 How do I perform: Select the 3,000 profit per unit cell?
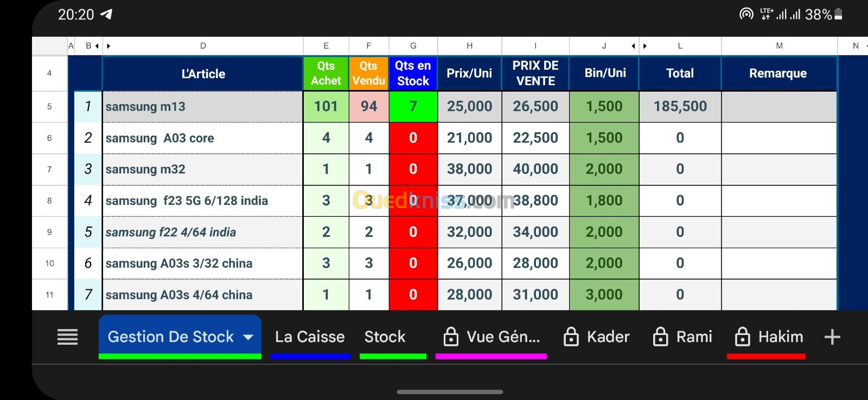604,295
